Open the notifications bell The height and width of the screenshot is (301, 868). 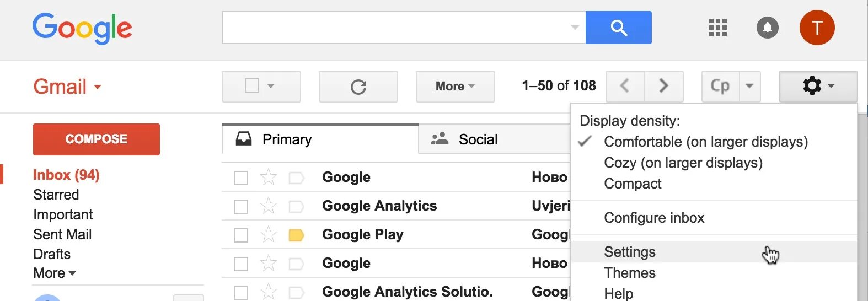click(x=767, y=28)
